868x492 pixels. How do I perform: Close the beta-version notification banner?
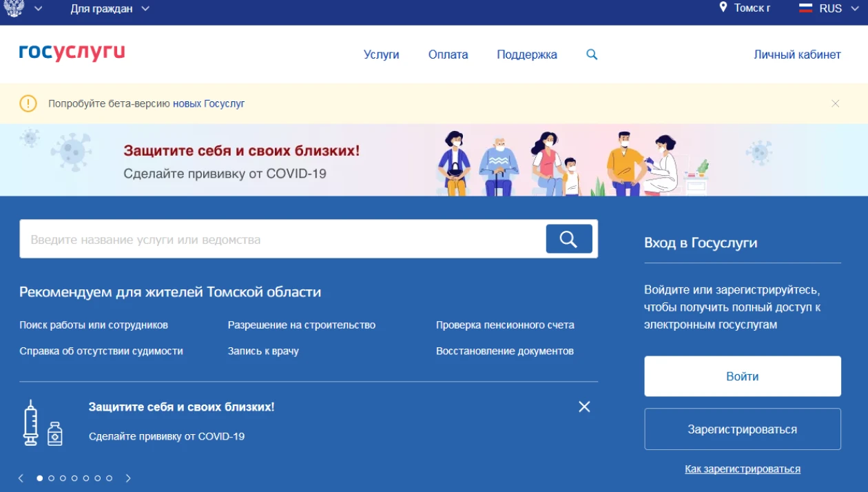point(835,104)
